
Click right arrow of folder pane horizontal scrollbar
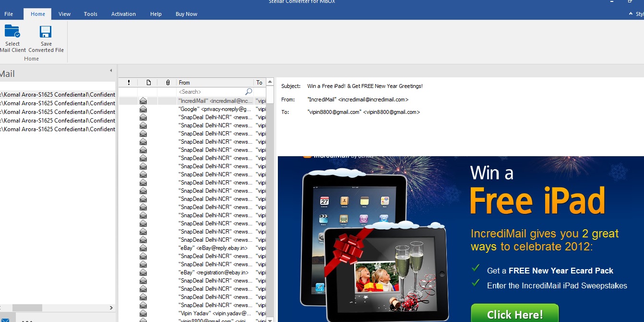tap(111, 308)
